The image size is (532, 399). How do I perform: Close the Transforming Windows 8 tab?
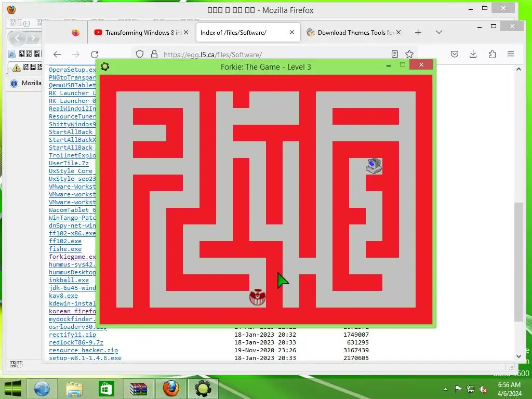point(186,32)
